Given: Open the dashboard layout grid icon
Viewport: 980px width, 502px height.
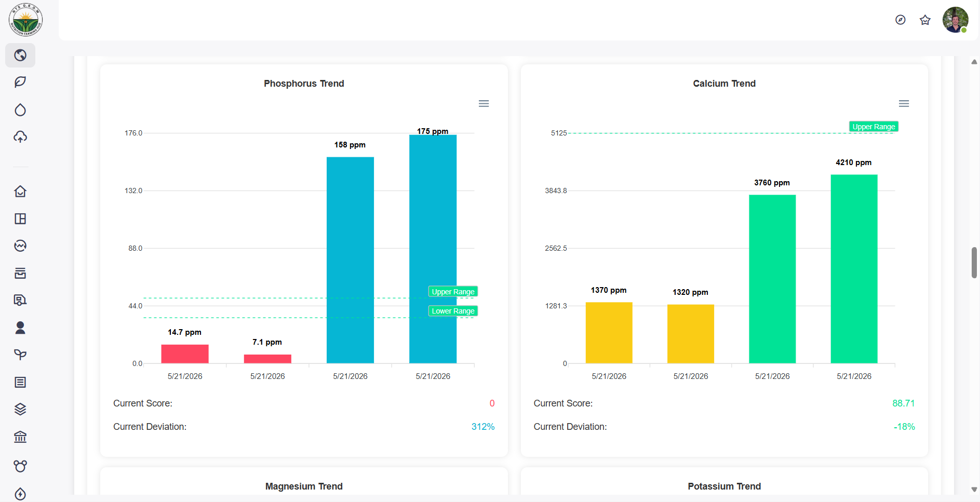Looking at the screenshot, I should coord(20,219).
